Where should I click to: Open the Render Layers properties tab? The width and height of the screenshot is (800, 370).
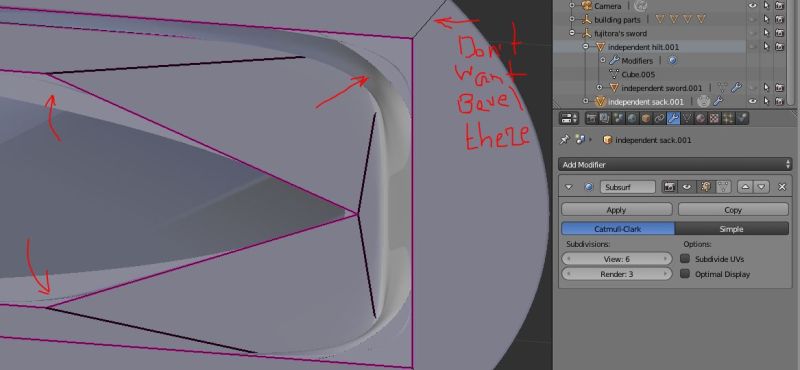(605, 118)
